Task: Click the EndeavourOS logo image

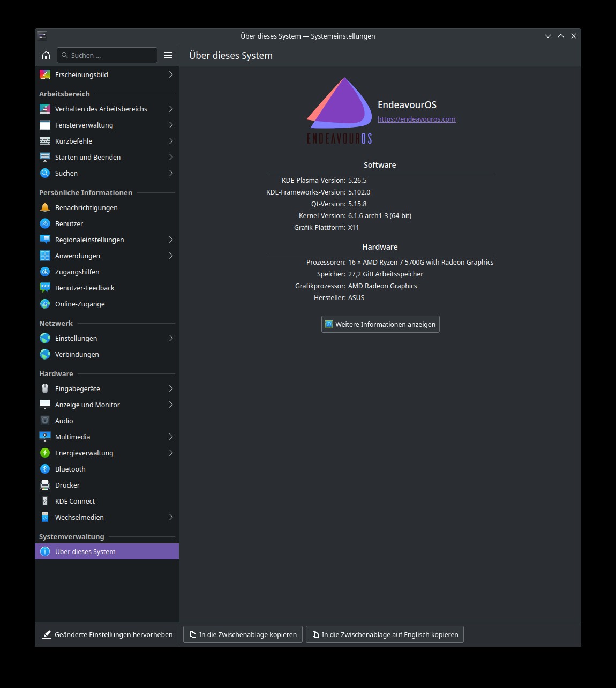Action: [339, 111]
